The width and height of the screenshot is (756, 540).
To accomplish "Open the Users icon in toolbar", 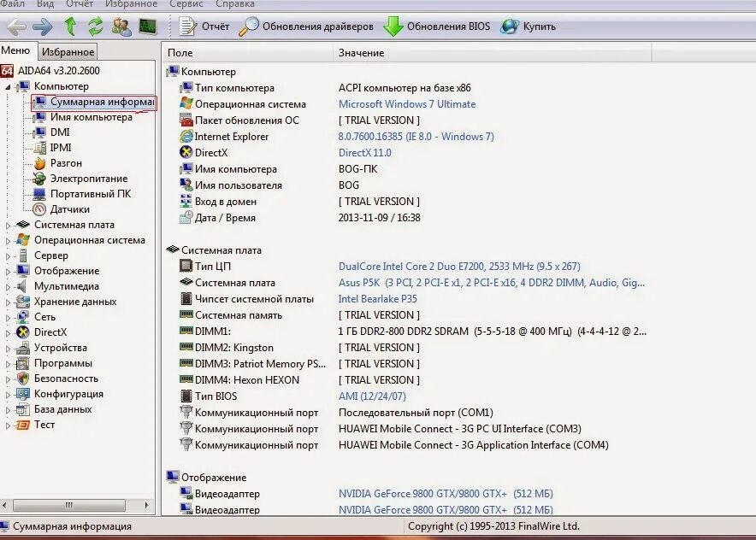I will pyautogui.click(x=121, y=26).
